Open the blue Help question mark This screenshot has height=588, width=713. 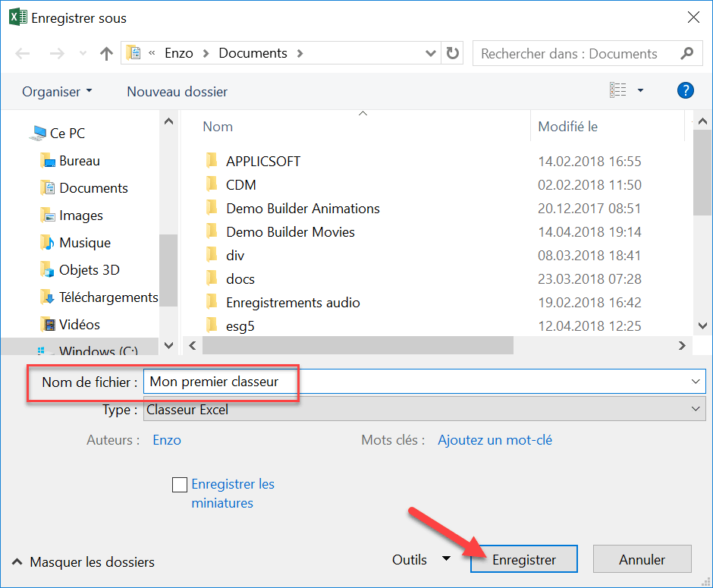685,91
